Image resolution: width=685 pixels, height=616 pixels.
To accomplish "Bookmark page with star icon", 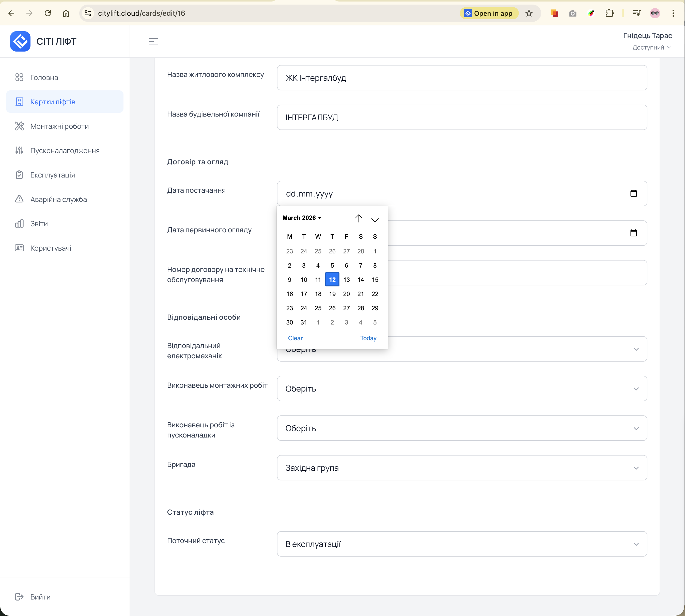I will [529, 13].
